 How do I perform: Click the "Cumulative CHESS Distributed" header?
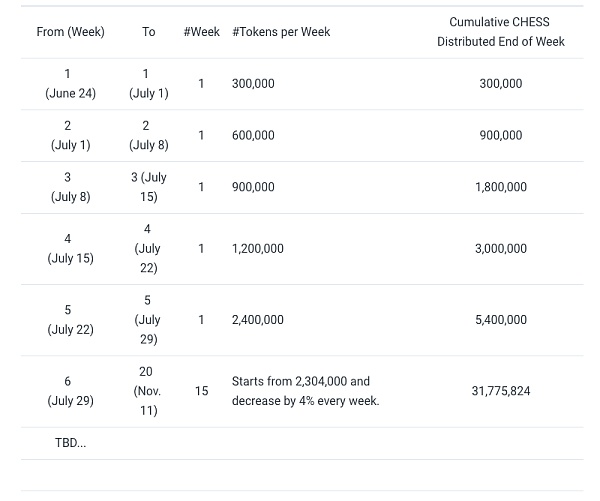(x=500, y=32)
